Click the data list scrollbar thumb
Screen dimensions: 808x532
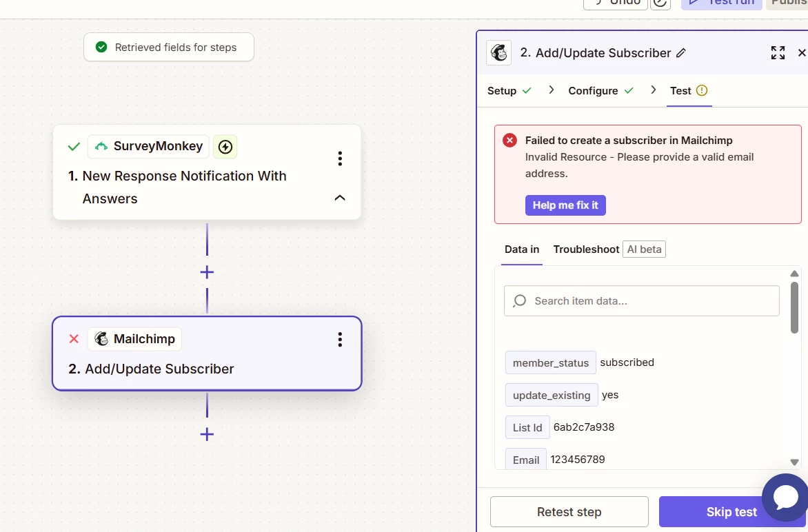tap(794, 307)
